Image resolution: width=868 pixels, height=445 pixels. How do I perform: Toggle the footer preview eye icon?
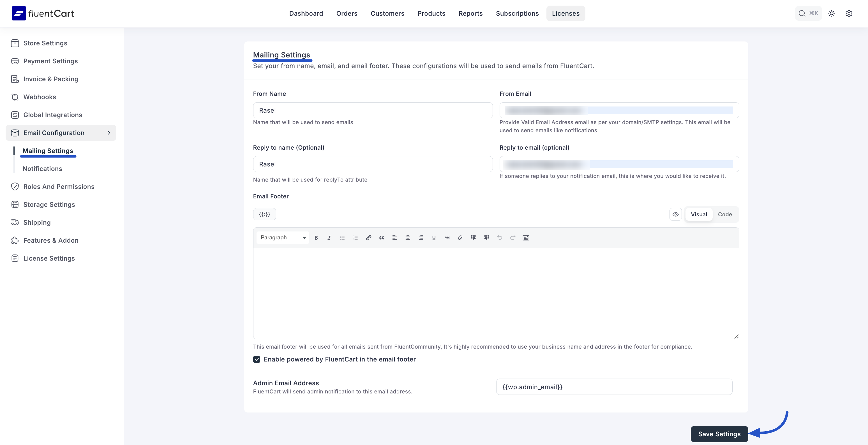coord(675,214)
